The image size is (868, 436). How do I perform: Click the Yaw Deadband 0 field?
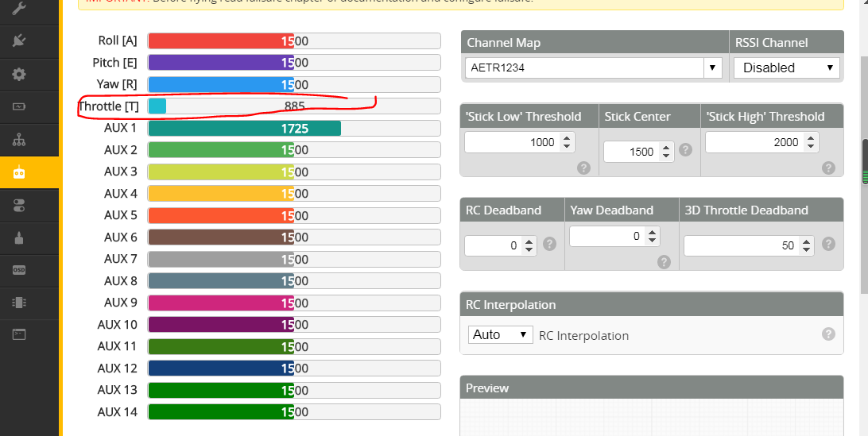click(x=614, y=236)
